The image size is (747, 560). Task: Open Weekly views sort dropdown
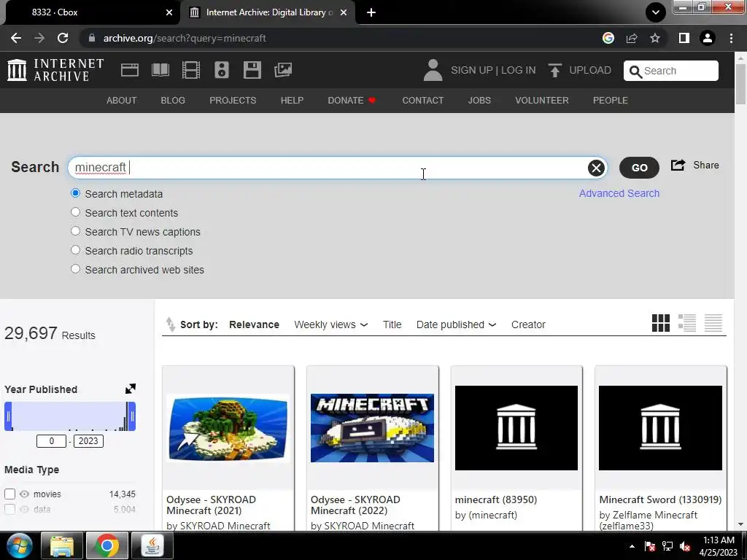point(330,324)
